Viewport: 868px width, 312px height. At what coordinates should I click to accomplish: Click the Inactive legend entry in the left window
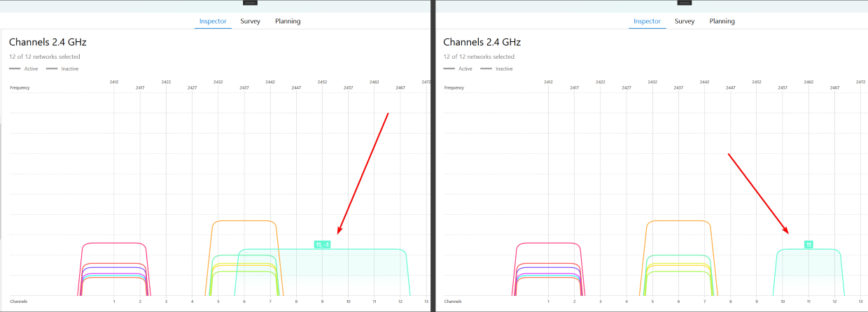[x=62, y=69]
